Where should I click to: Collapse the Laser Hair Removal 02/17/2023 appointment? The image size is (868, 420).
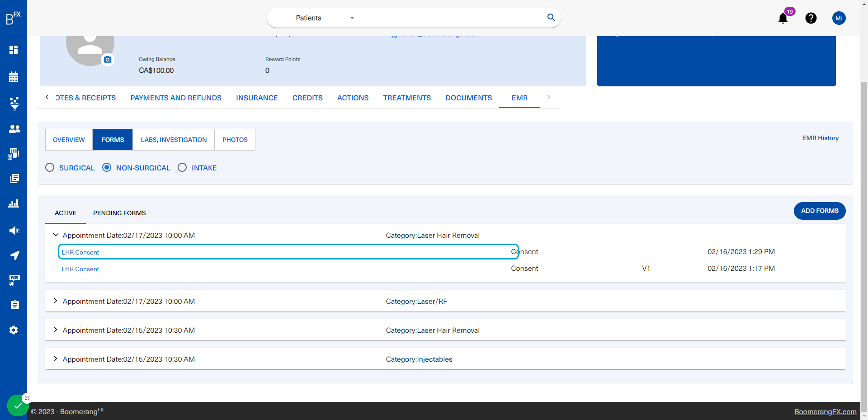[56, 235]
